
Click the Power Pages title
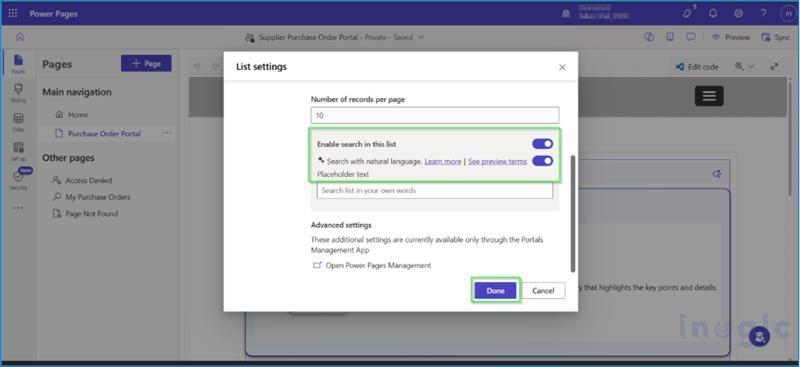click(x=54, y=14)
